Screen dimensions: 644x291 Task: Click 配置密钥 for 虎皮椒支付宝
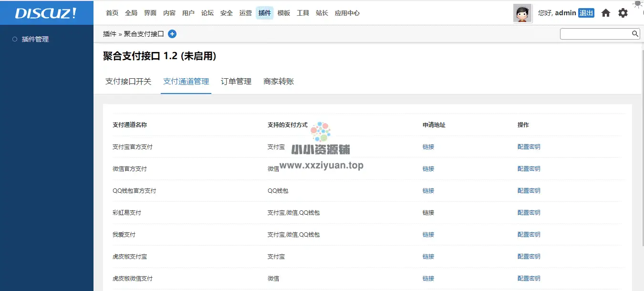529,257
